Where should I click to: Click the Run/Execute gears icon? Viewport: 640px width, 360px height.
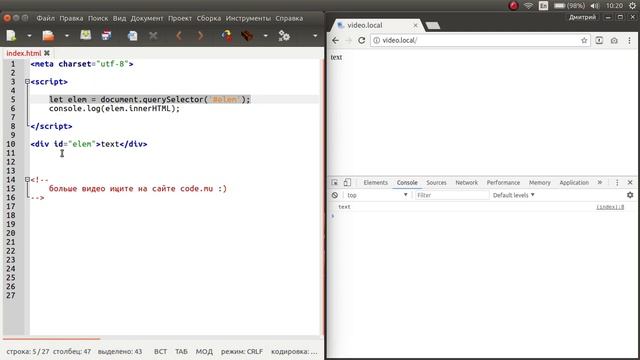point(284,36)
